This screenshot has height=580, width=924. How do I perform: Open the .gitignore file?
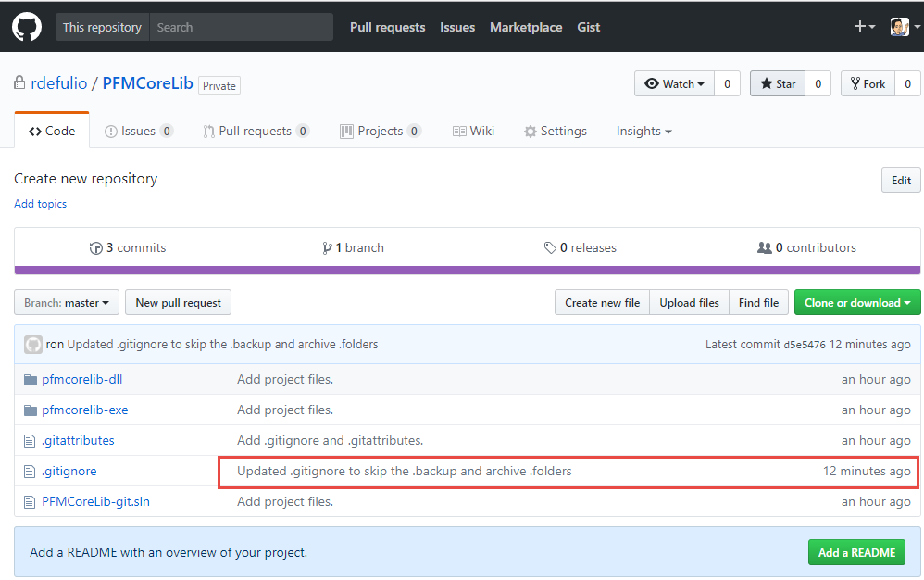(69, 472)
